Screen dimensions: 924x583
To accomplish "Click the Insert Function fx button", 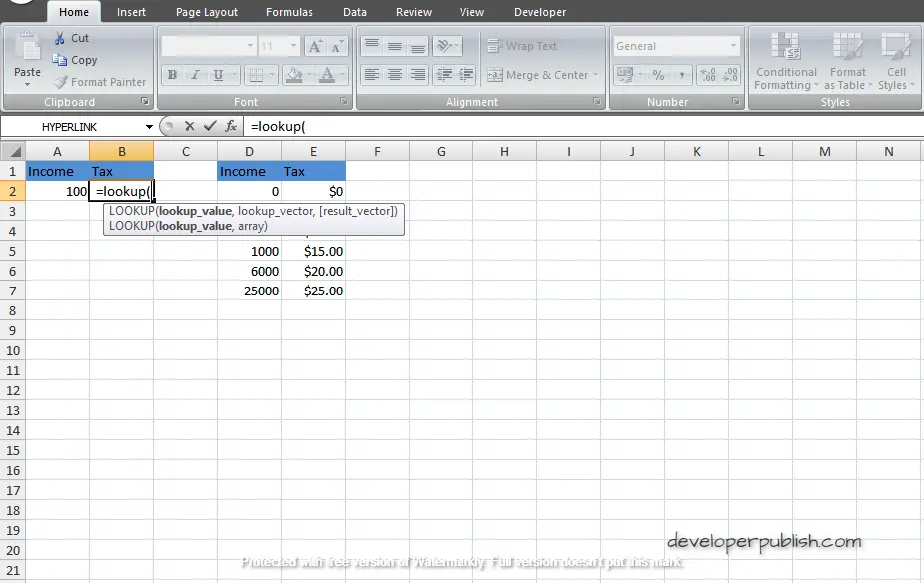I will [231, 126].
